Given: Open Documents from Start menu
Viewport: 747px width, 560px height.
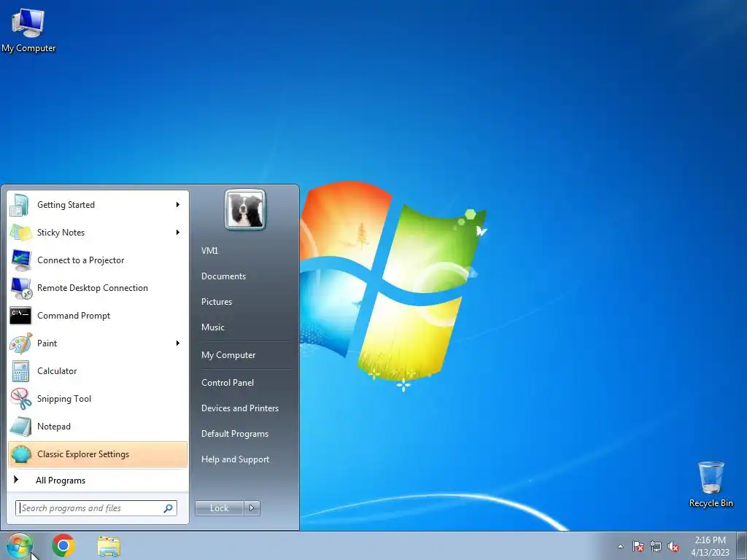Looking at the screenshot, I should pyautogui.click(x=223, y=276).
